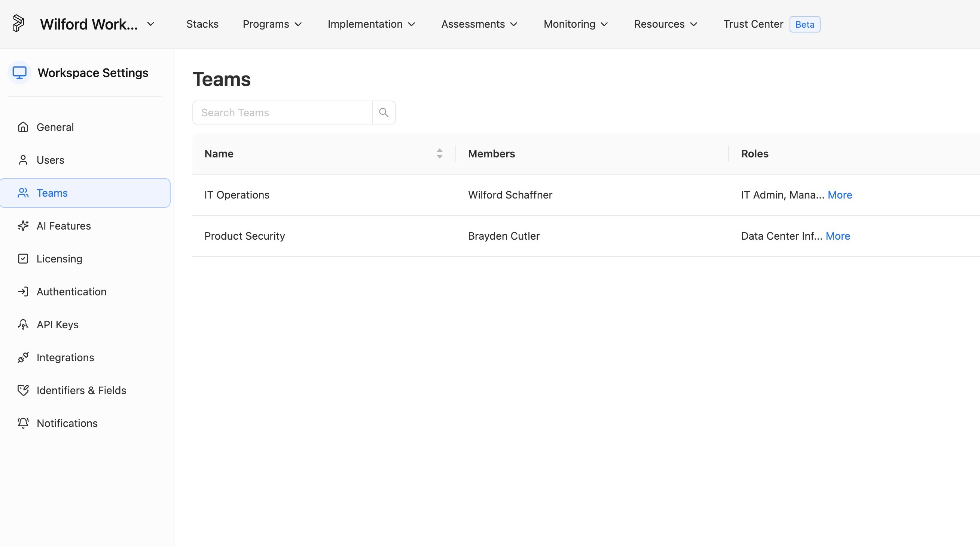Image resolution: width=980 pixels, height=547 pixels.
Task: Click the Integrations plug icon
Action: pyautogui.click(x=23, y=357)
